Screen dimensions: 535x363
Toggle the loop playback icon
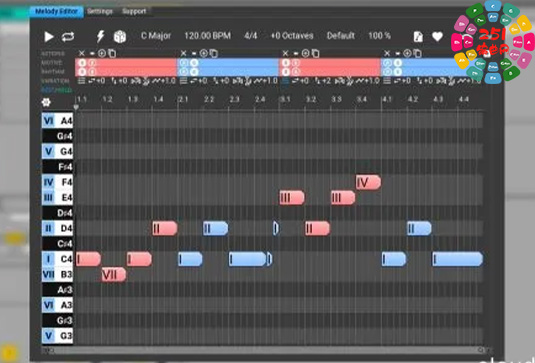pos(68,37)
